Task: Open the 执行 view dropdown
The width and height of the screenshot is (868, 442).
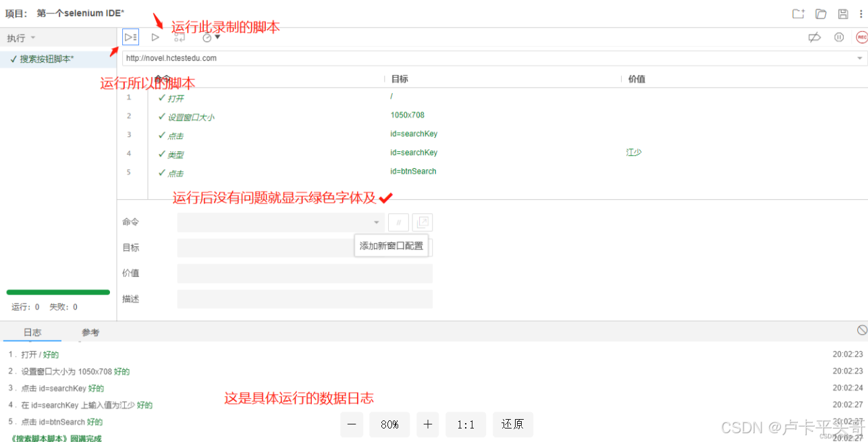Action: click(22, 38)
